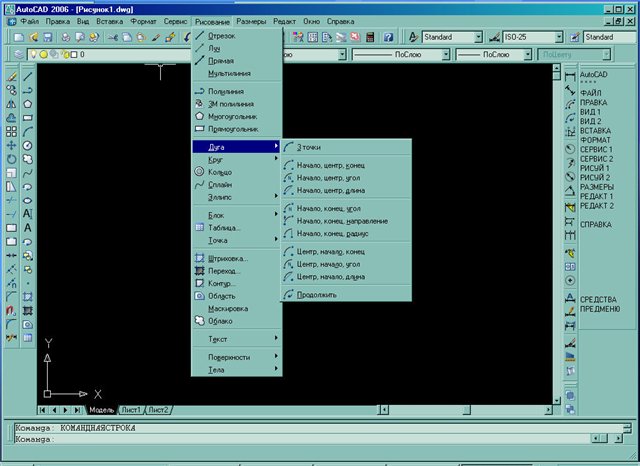Select the Move tool in Modify toolbar
The image size is (640, 466).
pyautogui.click(x=10, y=145)
